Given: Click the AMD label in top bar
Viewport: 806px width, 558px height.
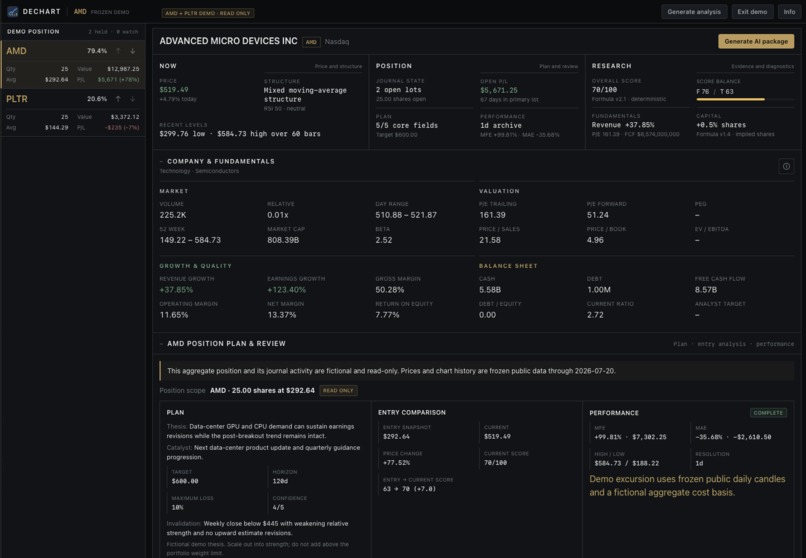Looking at the screenshot, I should 80,12.
